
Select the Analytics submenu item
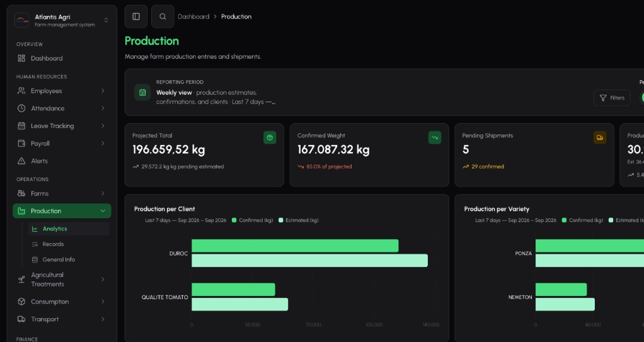[x=69, y=229]
